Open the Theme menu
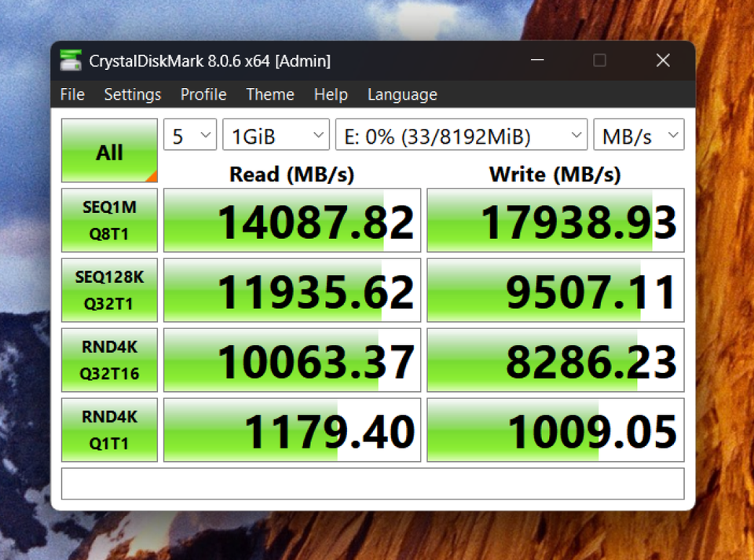The width and height of the screenshot is (754, 560). click(x=269, y=94)
